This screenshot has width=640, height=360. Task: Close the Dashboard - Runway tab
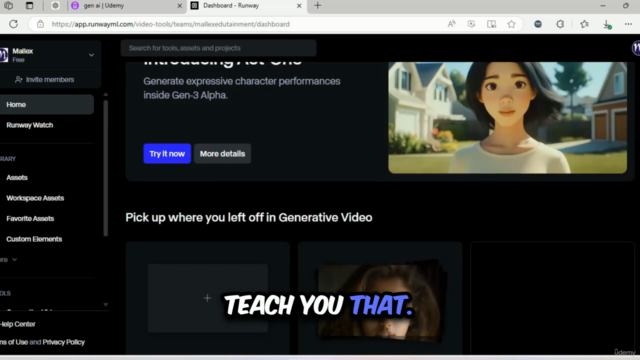click(299, 6)
